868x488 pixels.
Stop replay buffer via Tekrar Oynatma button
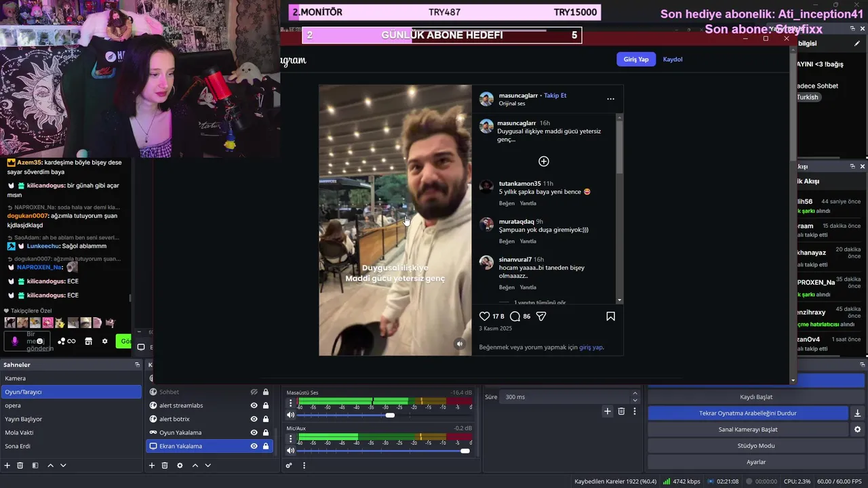click(748, 413)
